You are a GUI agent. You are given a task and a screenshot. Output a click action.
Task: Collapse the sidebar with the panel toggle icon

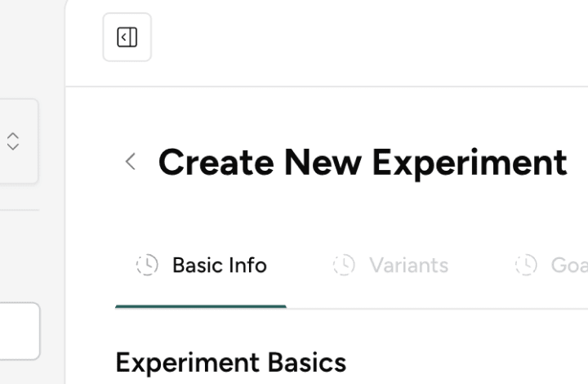click(127, 38)
